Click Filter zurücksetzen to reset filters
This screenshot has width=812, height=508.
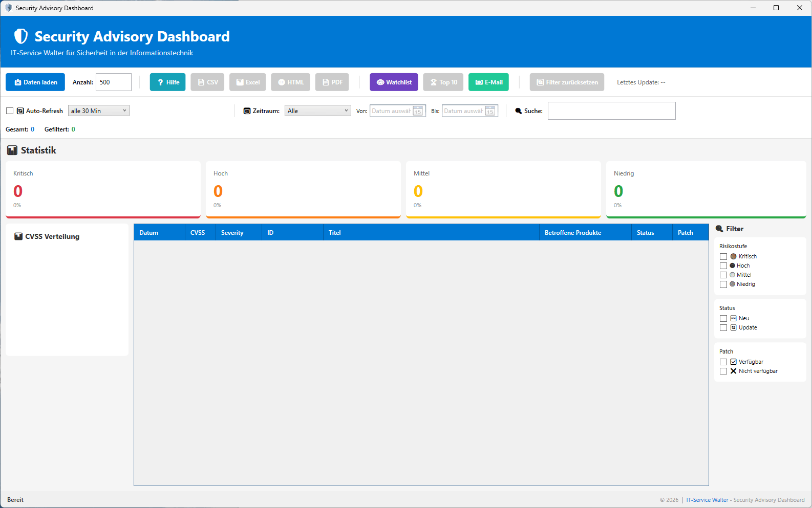point(567,82)
